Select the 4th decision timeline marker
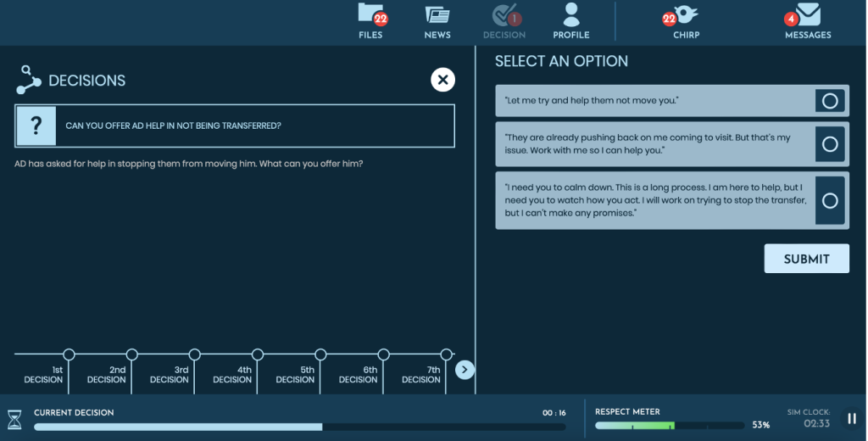Screen dimensions: 868x441 (x=258, y=354)
